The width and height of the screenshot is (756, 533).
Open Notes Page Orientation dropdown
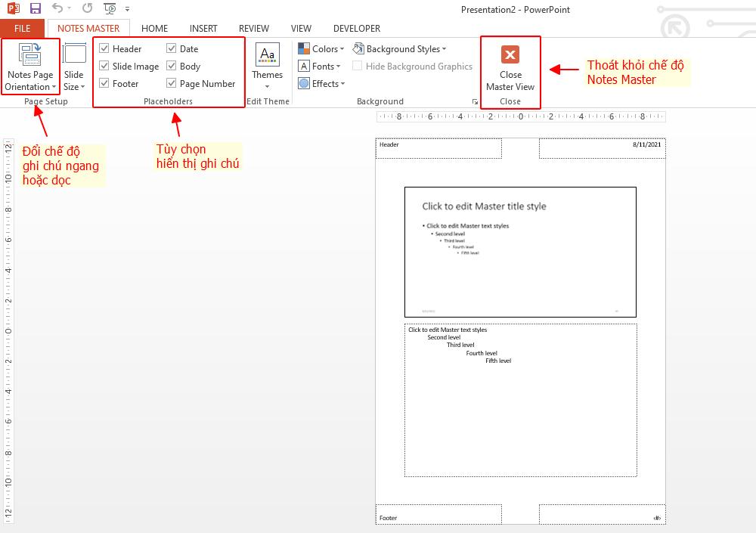[x=30, y=67]
